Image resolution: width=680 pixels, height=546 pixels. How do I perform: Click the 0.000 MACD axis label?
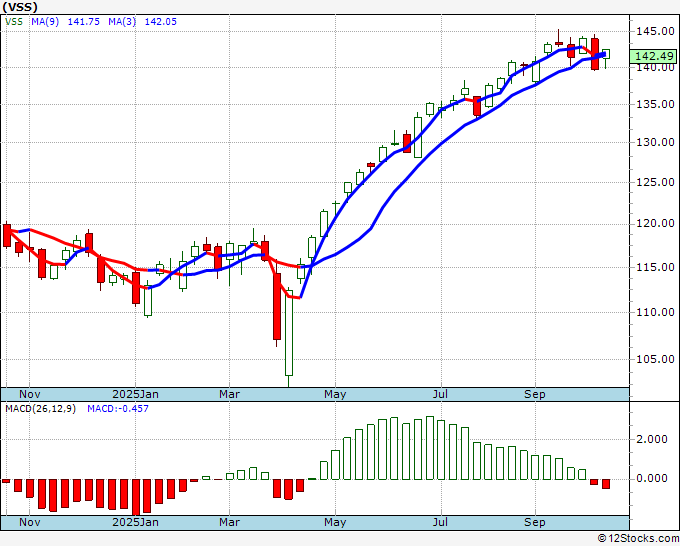pos(652,478)
